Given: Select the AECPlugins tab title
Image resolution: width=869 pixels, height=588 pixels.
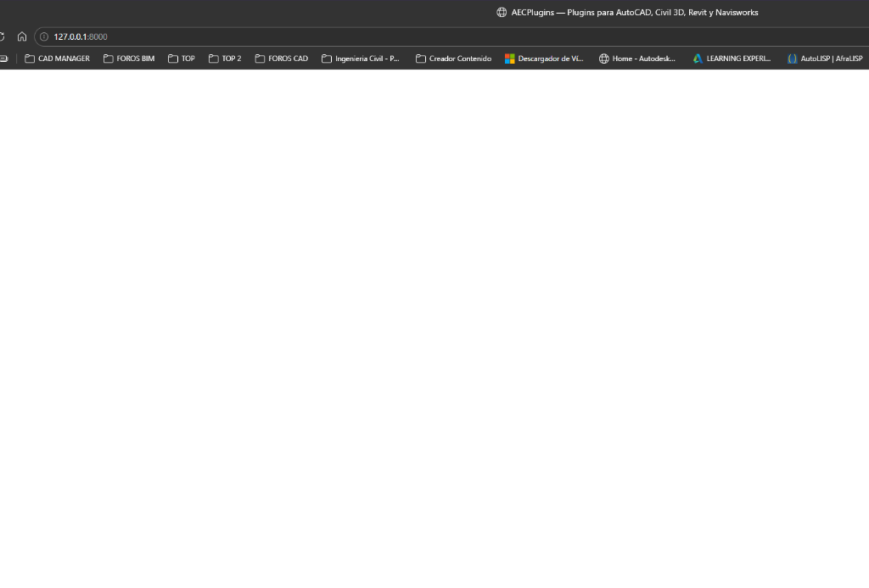Looking at the screenshot, I should coord(635,12).
